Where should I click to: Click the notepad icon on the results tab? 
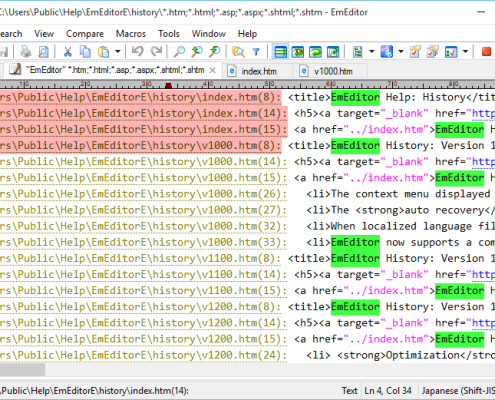point(15,69)
